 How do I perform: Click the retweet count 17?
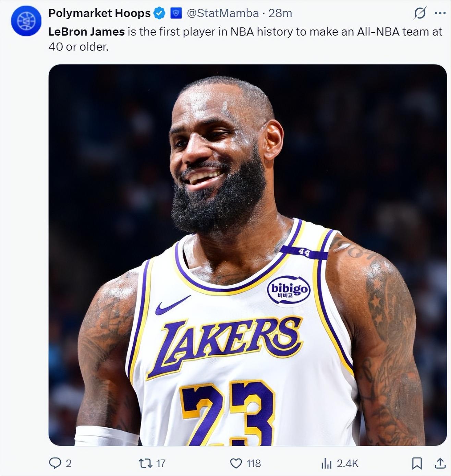click(161, 464)
